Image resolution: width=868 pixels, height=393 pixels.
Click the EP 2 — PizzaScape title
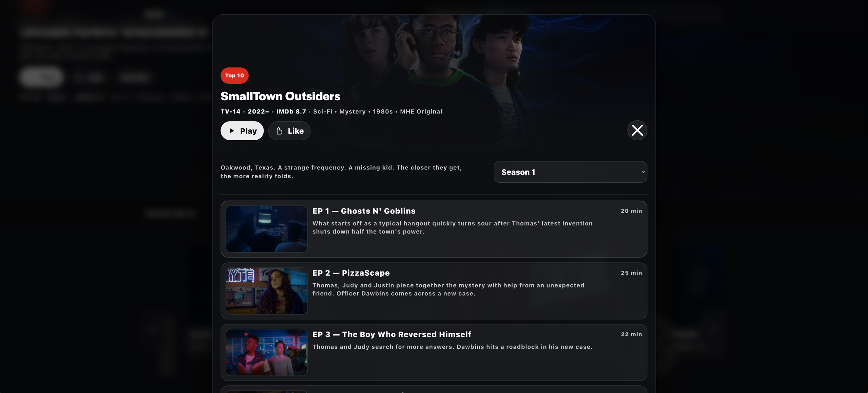351,273
